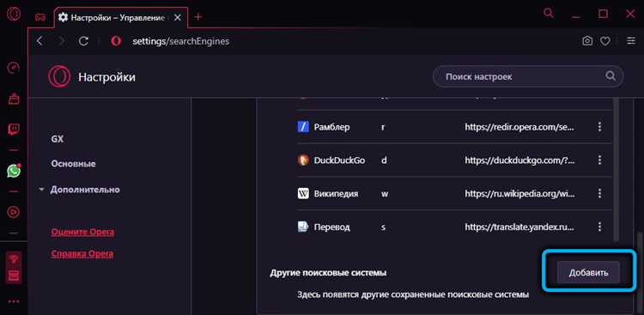644x315 pixels.
Task: Click the https://ru.wikipedia.org URL
Action: click(519, 193)
